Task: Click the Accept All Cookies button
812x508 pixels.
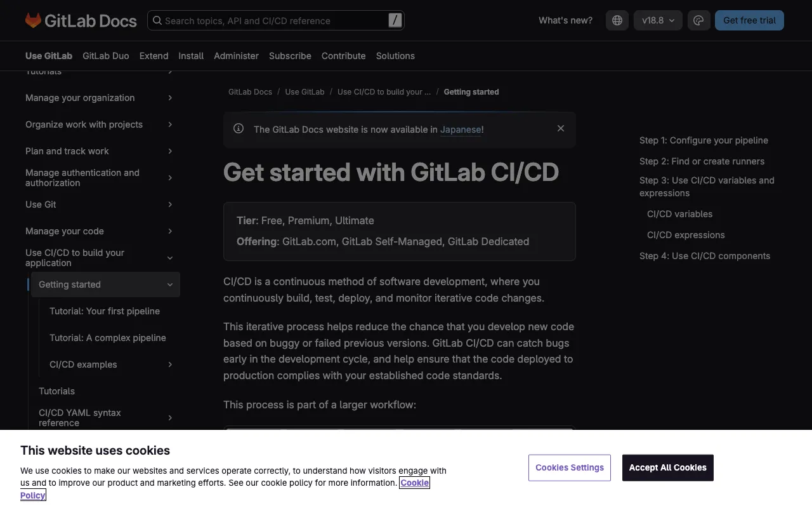Action: pyautogui.click(x=667, y=467)
